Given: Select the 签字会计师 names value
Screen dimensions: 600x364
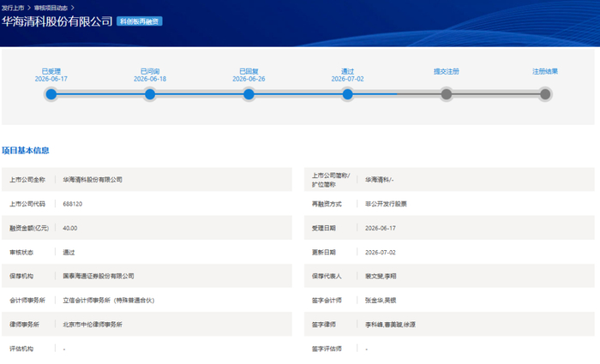Looking at the screenshot, I should [x=381, y=301].
